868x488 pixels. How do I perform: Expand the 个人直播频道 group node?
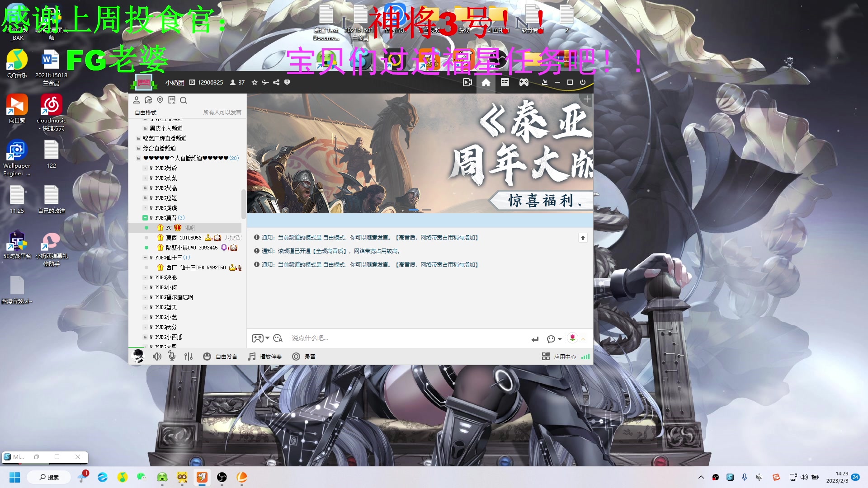(x=138, y=158)
